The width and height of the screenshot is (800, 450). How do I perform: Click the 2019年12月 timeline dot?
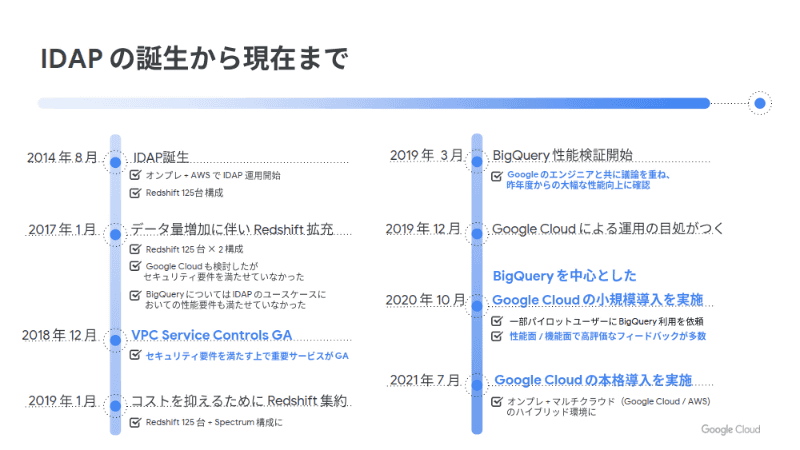pos(477,234)
